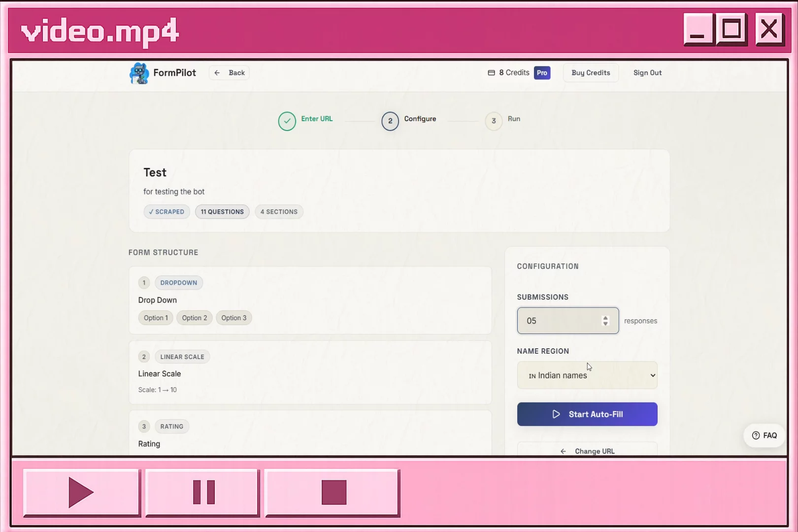Start Auto-Fill
The height and width of the screenshot is (532, 798).
click(x=587, y=414)
